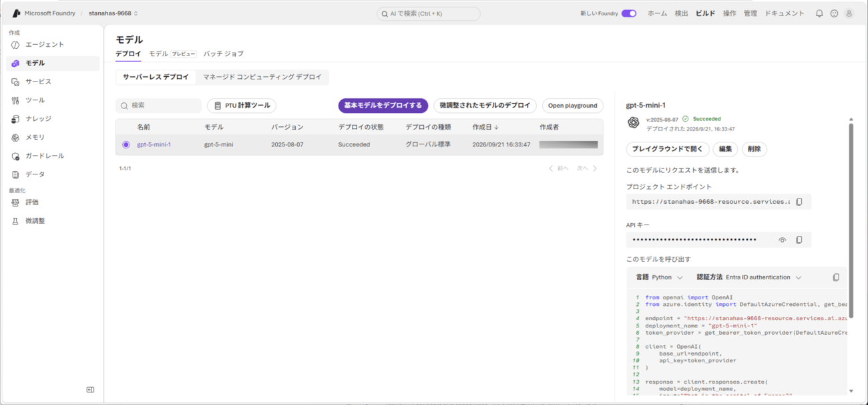The height and width of the screenshot is (405, 868).
Task: Open the ホーム top menu
Action: pyautogui.click(x=657, y=13)
